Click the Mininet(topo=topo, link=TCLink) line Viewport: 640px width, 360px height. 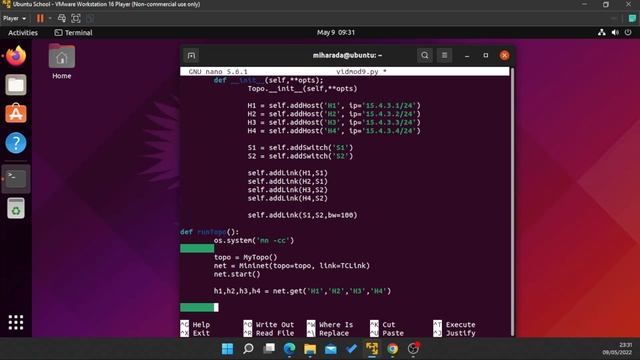pos(292,266)
